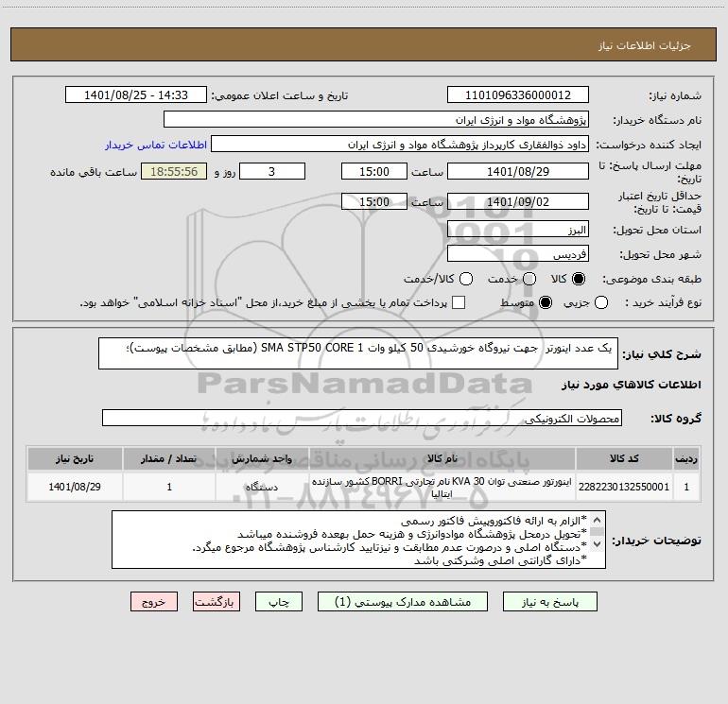Click product code 2282230132550001 cell
This screenshot has width=728, height=704.
[624, 487]
